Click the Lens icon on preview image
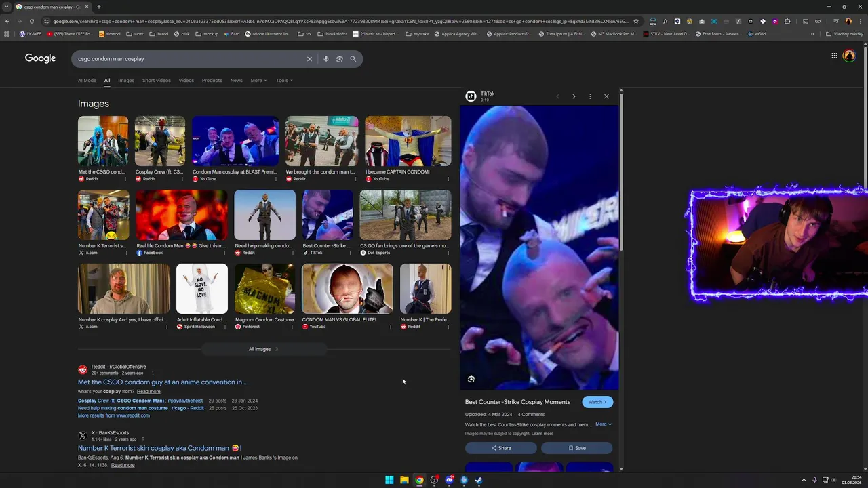Viewport: 868px width, 488px height. pos(471,379)
